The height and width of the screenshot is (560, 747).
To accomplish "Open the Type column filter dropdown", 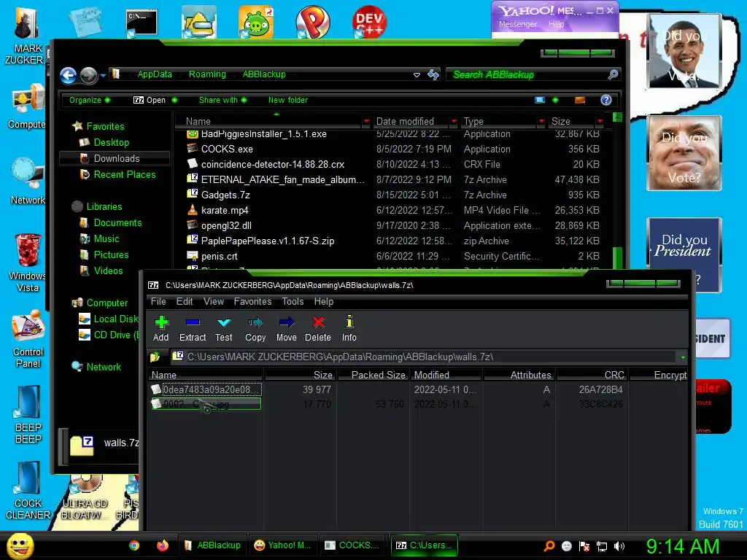I will 541,122.
